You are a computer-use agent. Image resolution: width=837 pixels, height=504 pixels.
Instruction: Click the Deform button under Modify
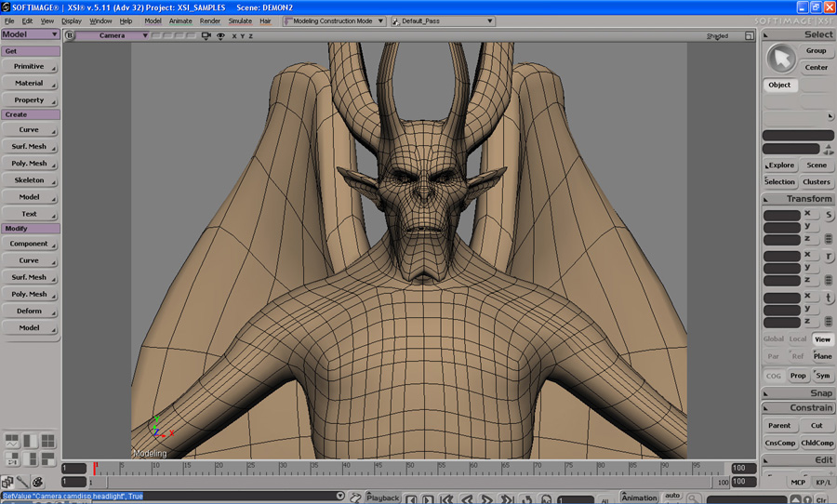[30, 312]
